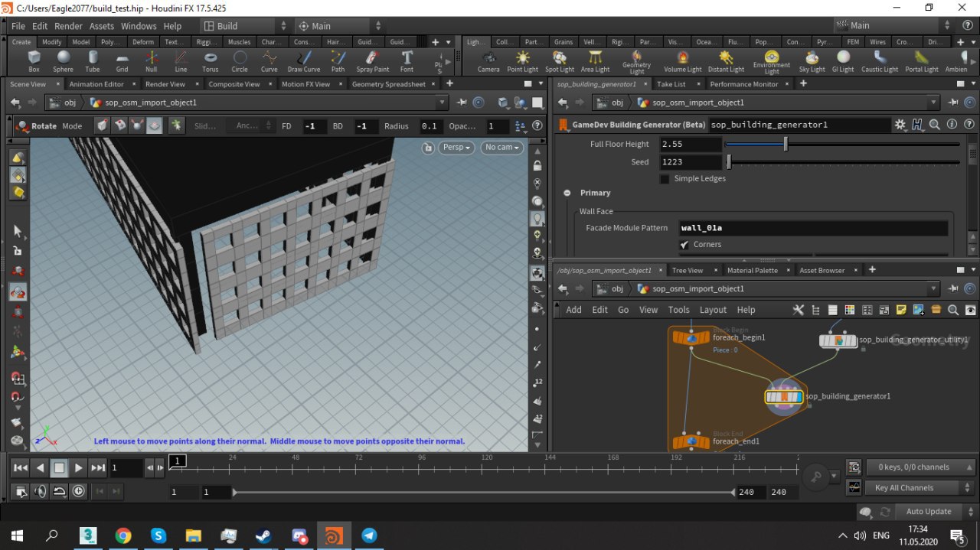
Task: Toggle Auto Update mode button
Action: (928, 512)
